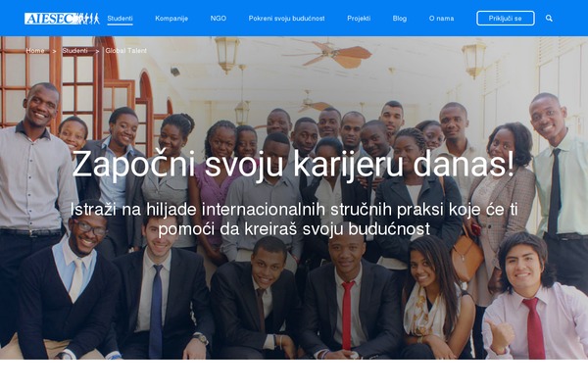Open Pokreni svoju budućnost page
Viewport: 588px width, 392px height.
point(286,19)
